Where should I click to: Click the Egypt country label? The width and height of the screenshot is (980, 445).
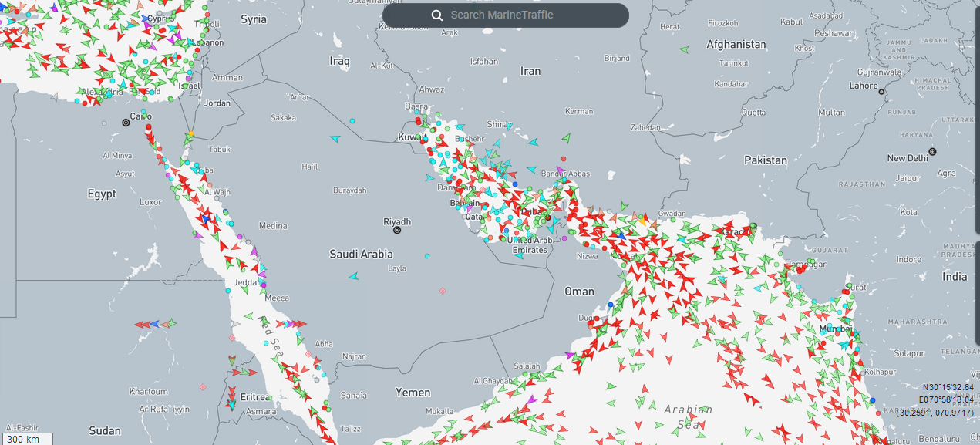coord(102,194)
